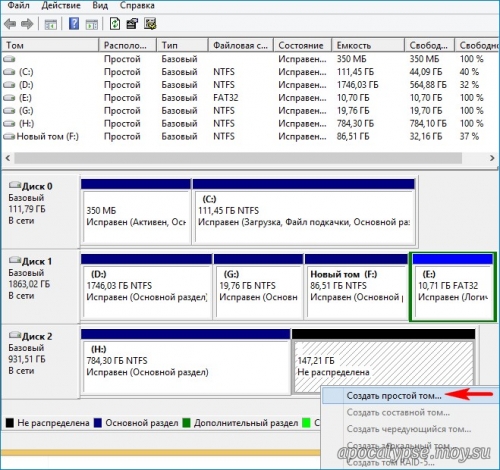Click the drive icon of the unnamed 350 МБ row

[x=9, y=59]
